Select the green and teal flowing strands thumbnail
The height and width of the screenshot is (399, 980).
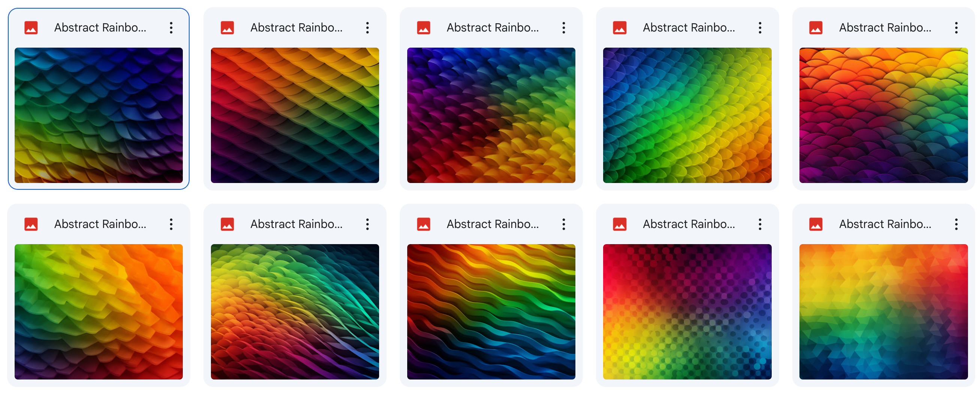[x=295, y=312]
